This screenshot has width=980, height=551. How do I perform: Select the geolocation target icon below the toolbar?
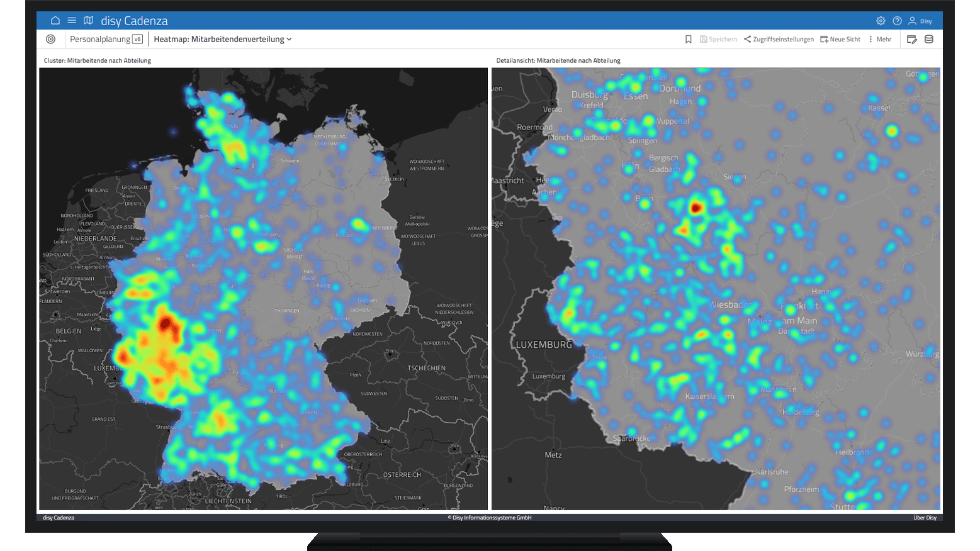point(50,39)
